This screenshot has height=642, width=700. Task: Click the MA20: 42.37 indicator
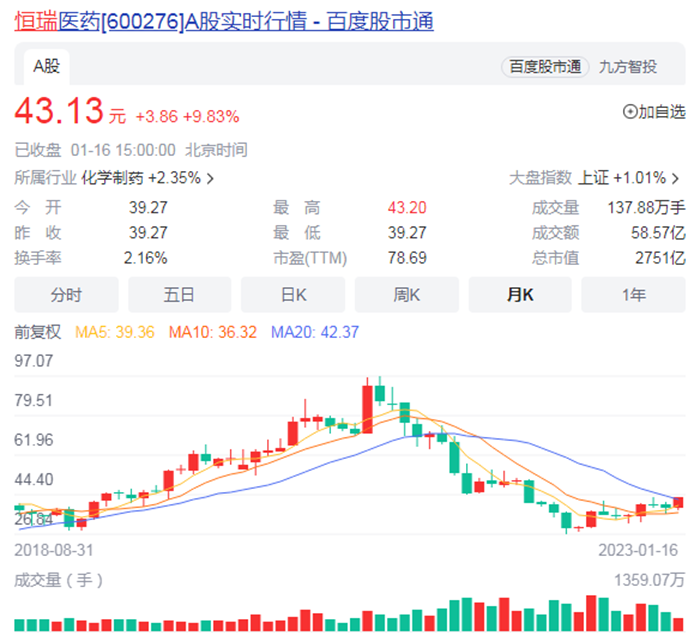(315, 332)
